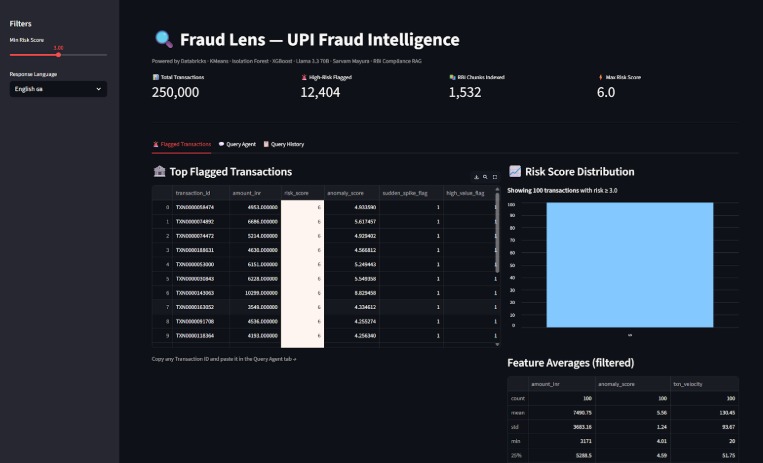Click the Max Risk Score value 6.0

(606, 92)
